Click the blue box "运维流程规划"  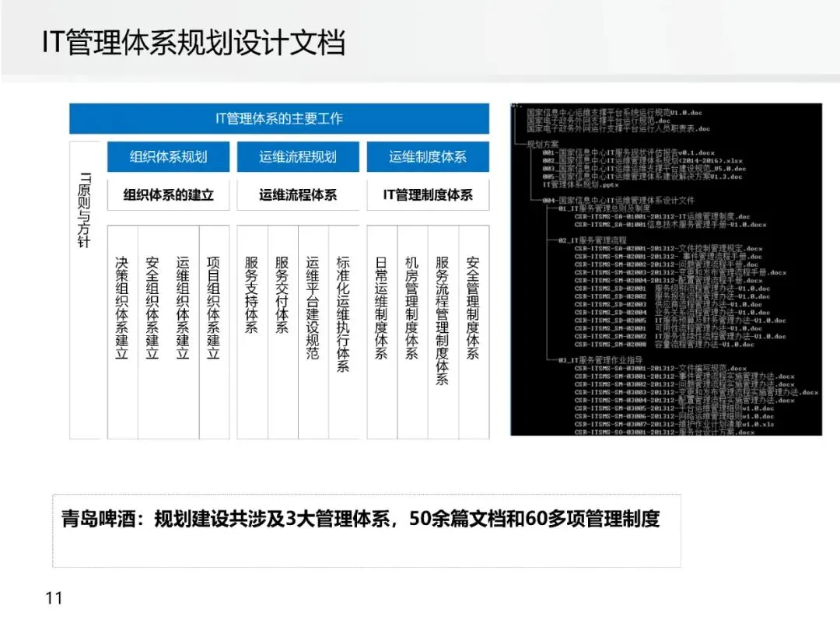coord(298,156)
